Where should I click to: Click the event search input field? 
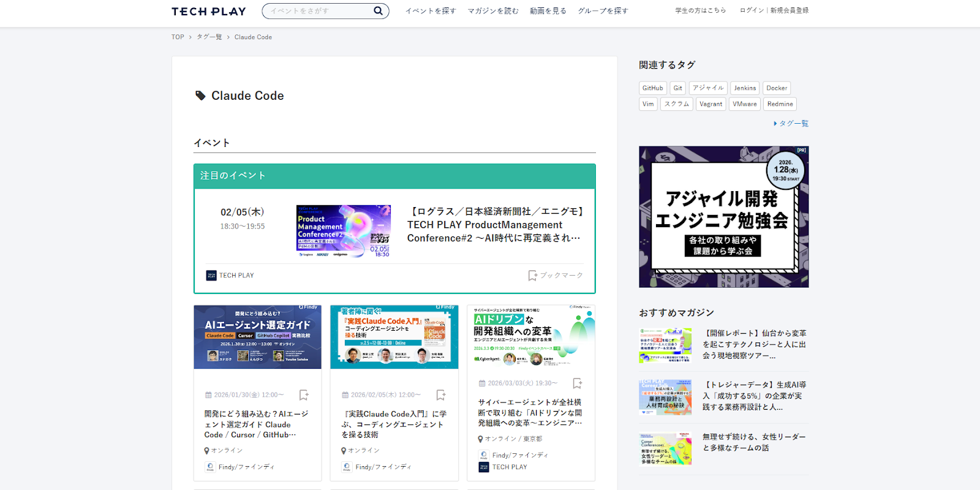(318, 11)
